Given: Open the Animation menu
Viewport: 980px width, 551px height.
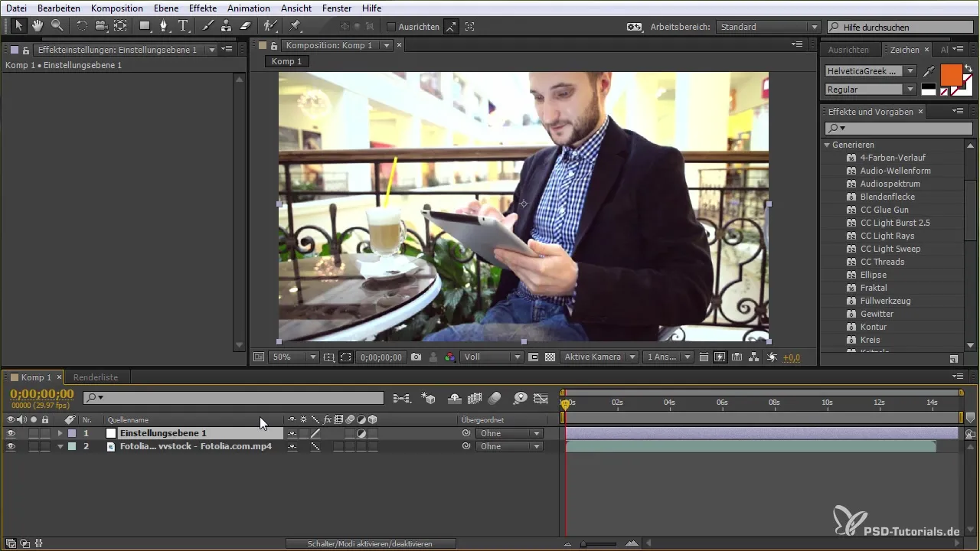Looking at the screenshot, I should click(249, 8).
